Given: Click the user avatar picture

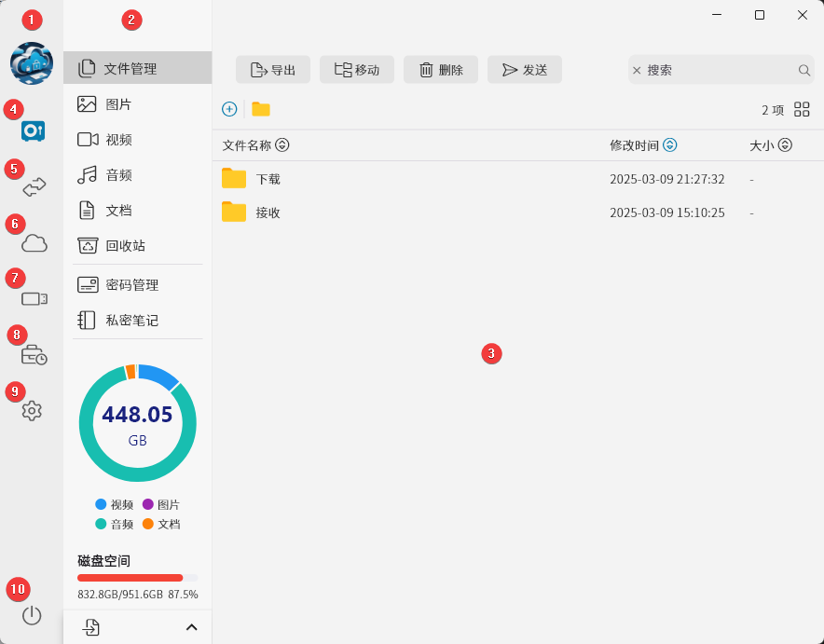Looking at the screenshot, I should point(32,63).
